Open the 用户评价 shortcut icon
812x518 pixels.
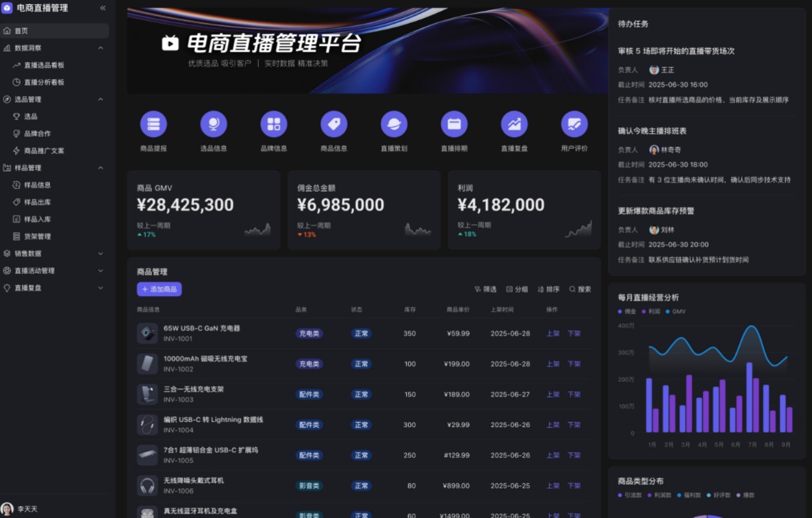click(574, 124)
